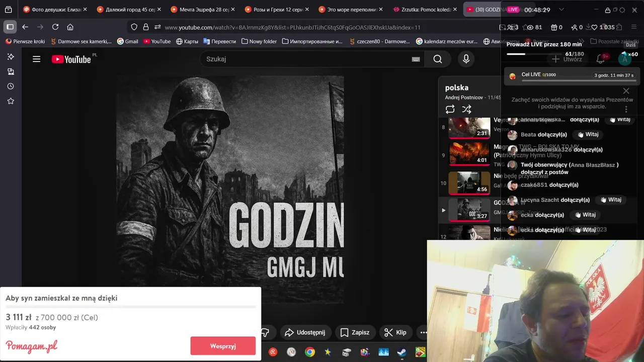Image resolution: width=644 pixels, height=362 pixels.
Task: Close the Фото девушки tab
Action: [85, 10]
